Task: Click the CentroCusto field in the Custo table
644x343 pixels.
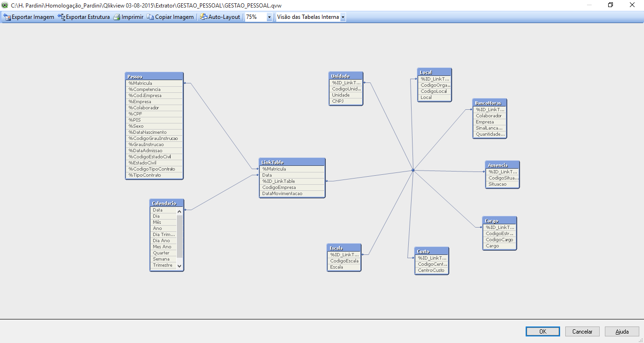Action: pyautogui.click(x=431, y=270)
